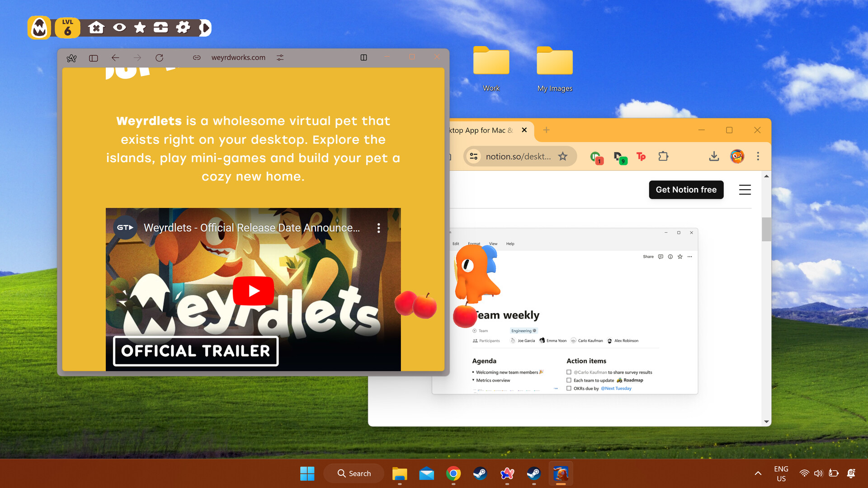Follow the '@Next Tuesday' link
Viewport: 868px width, 488px height.
point(616,388)
